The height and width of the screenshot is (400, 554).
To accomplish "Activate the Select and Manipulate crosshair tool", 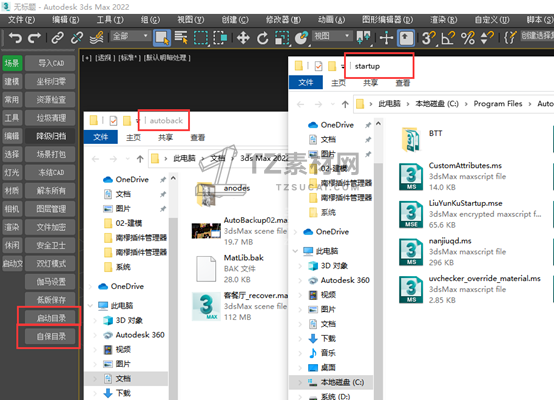I will coord(386,37).
